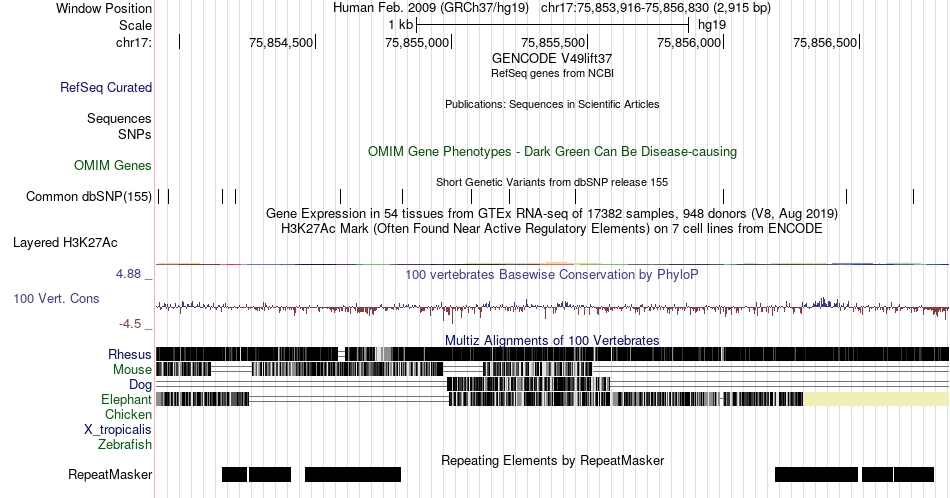
Task: Click the GTEx Gene Expression track title
Action: point(552,214)
